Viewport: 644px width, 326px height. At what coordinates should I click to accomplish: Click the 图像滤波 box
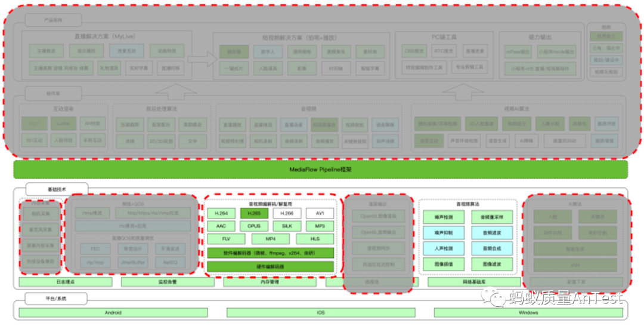tap(492, 264)
